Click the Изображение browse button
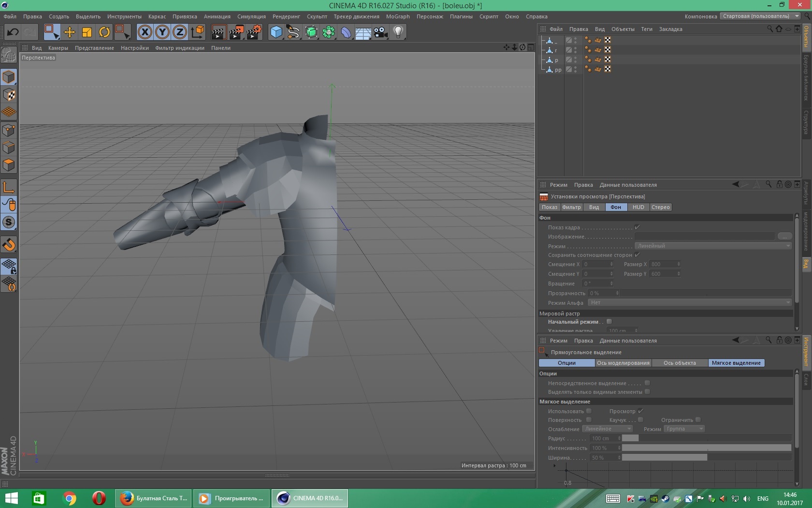The image size is (812, 508). 784,236
